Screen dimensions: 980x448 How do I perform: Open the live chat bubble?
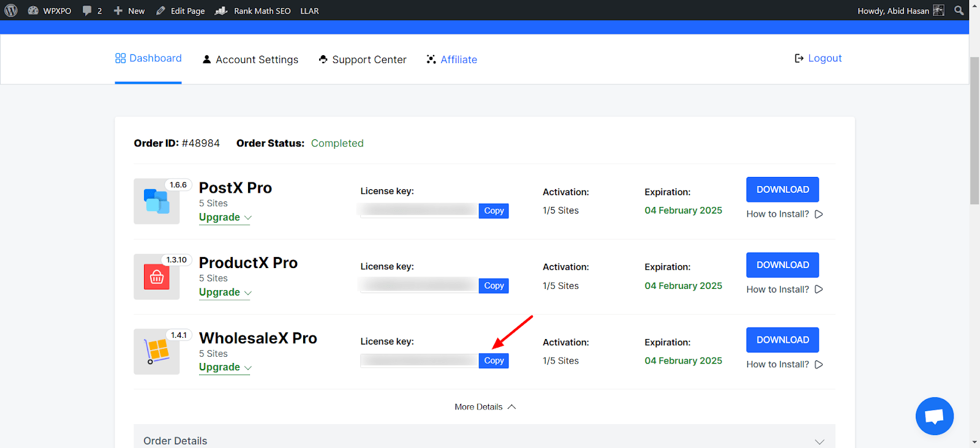[x=935, y=416]
